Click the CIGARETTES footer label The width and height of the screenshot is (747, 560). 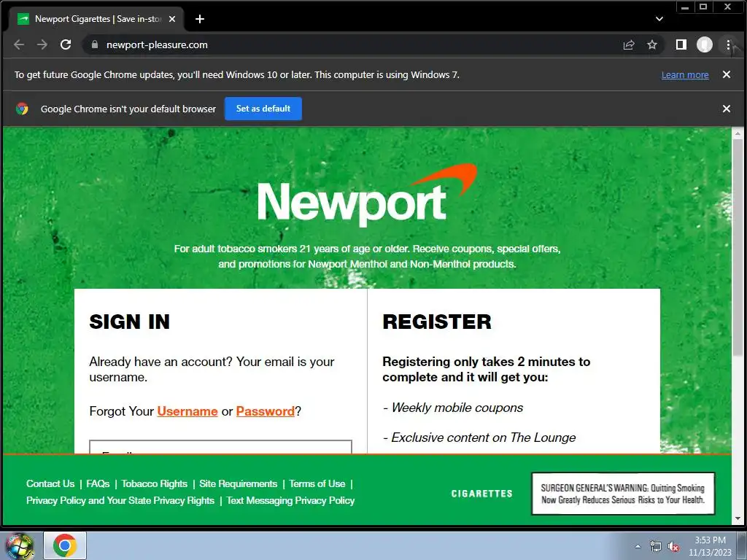[x=482, y=494]
